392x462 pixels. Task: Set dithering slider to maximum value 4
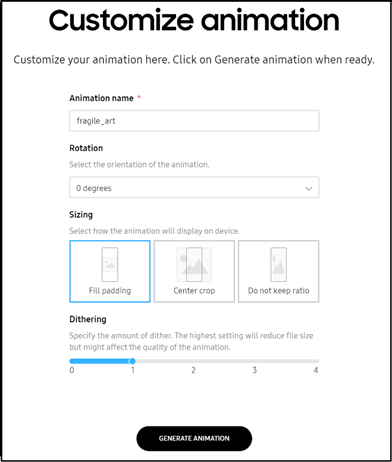click(316, 361)
